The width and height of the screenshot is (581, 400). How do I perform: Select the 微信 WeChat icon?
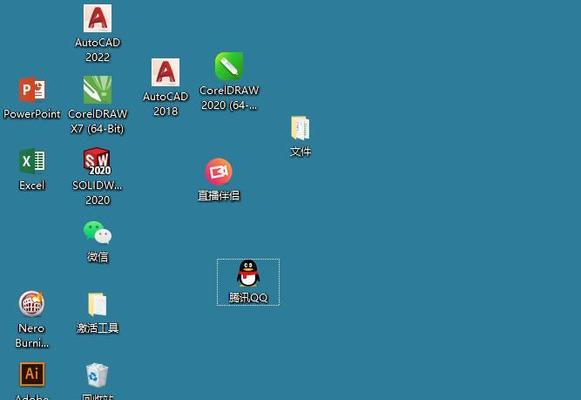tap(97, 233)
